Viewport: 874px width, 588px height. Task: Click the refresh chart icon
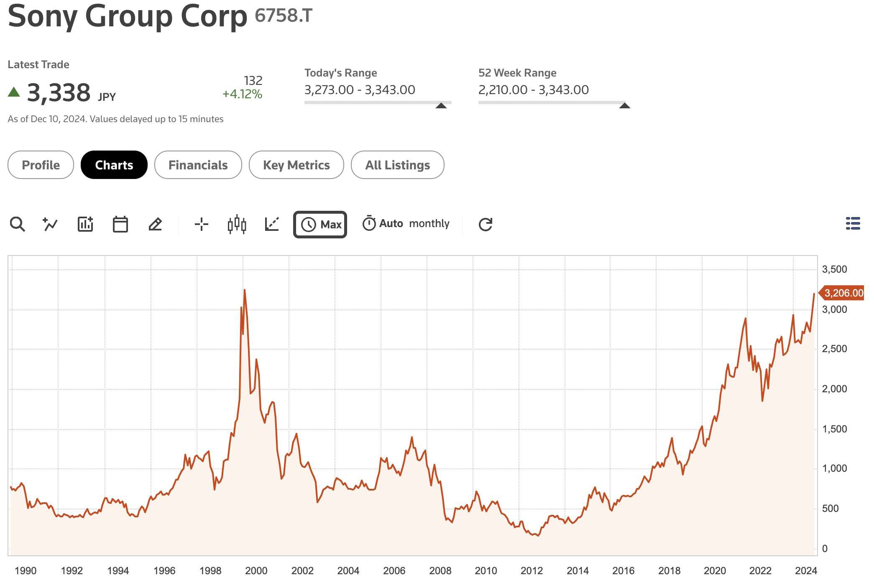pos(486,224)
